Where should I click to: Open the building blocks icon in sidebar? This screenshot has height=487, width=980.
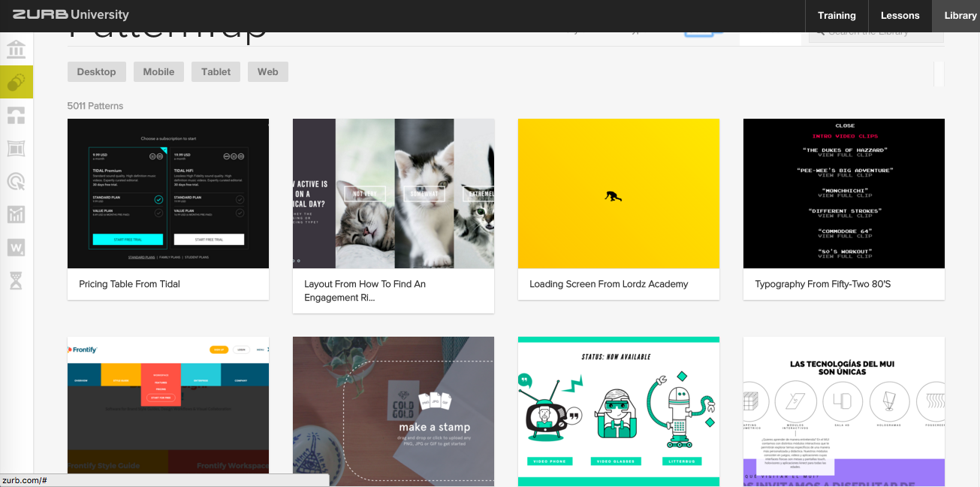[16, 115]
